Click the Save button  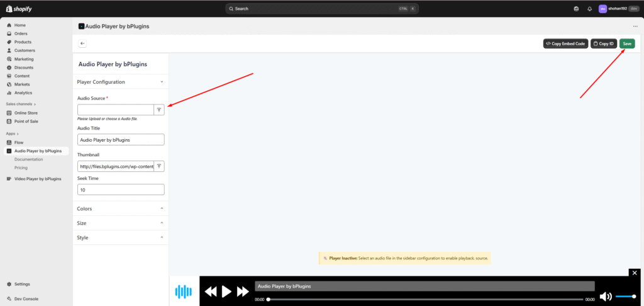click(626, 43)
